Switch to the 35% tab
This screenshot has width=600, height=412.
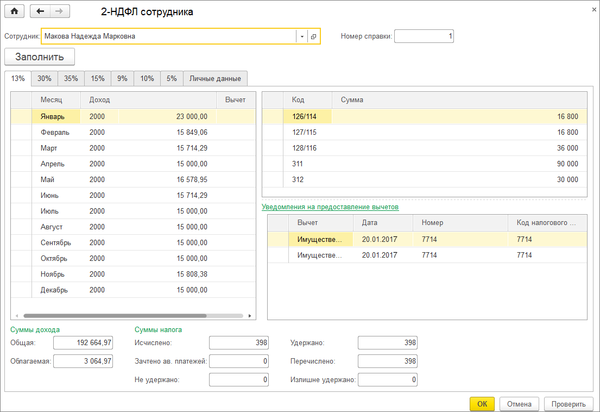[71, 78]
